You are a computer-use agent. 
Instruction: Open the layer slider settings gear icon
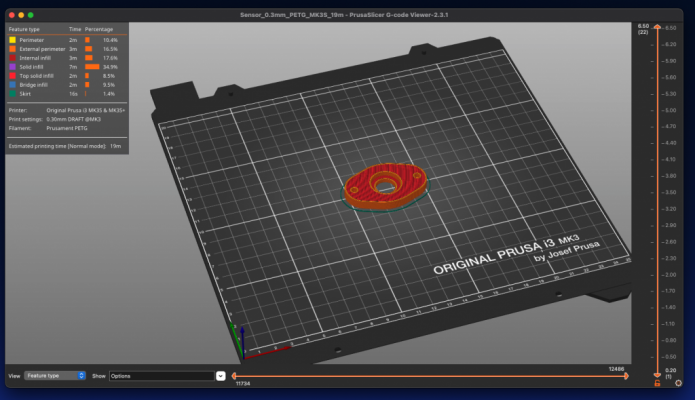(678, 383)
